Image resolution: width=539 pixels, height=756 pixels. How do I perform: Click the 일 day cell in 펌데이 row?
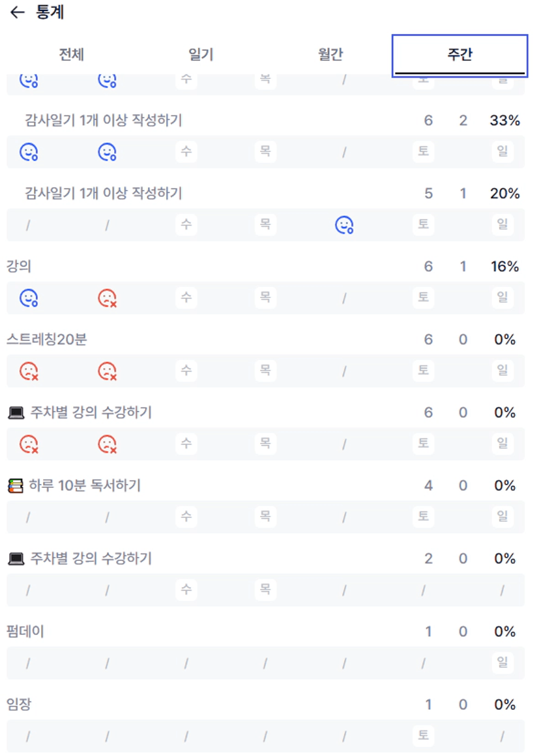[503, 663]
